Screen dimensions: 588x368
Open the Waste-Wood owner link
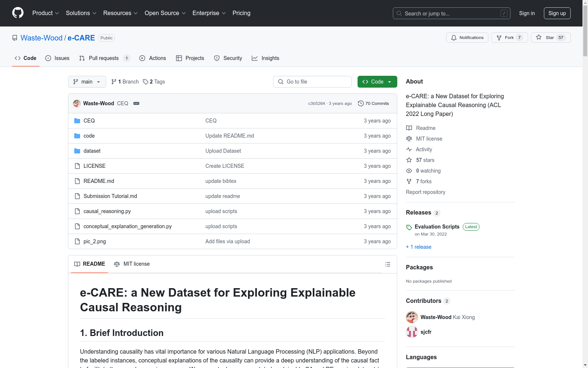42,38
